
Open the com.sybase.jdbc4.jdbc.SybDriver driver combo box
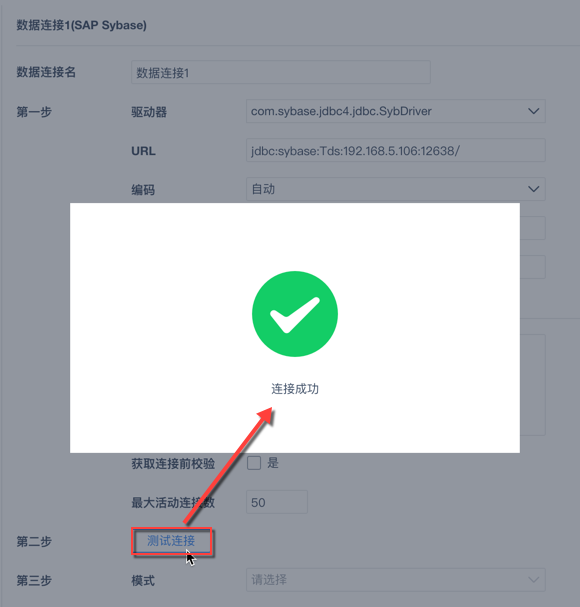coord(396,111)
